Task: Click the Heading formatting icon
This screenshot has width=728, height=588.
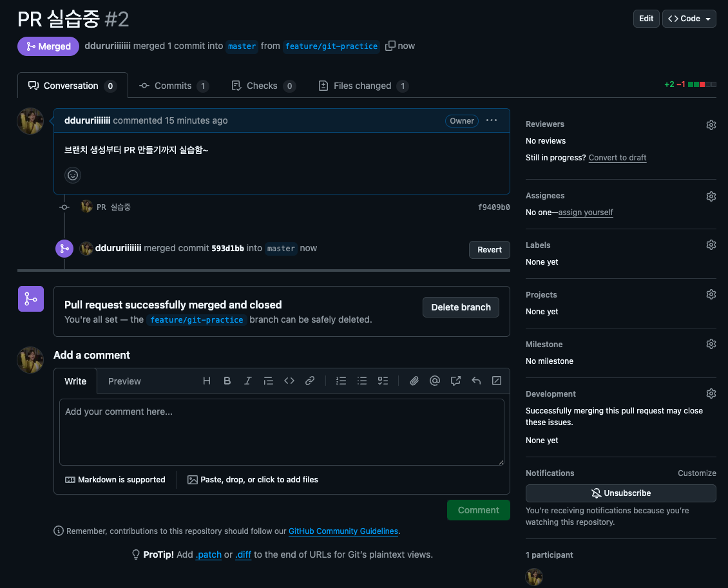Action: coord(207,381)
